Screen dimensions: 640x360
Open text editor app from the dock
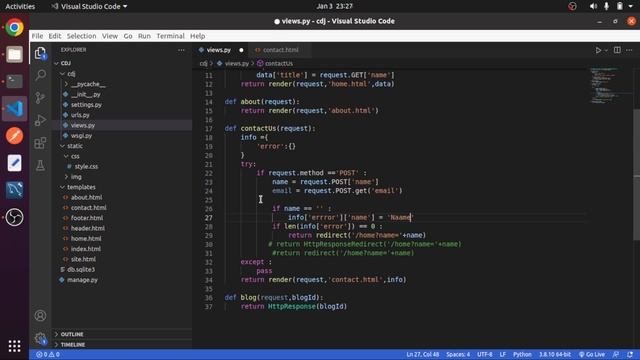pos(14,163)
